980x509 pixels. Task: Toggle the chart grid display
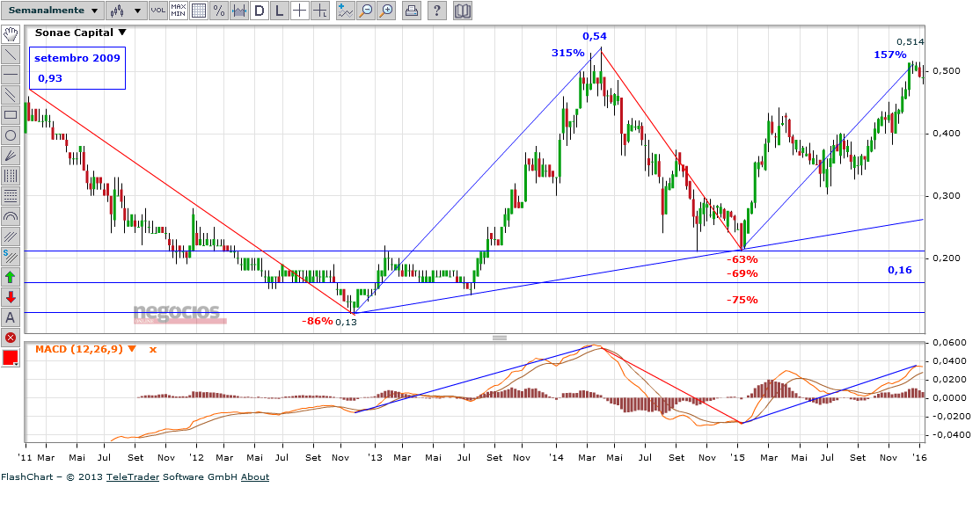point(199,11)
